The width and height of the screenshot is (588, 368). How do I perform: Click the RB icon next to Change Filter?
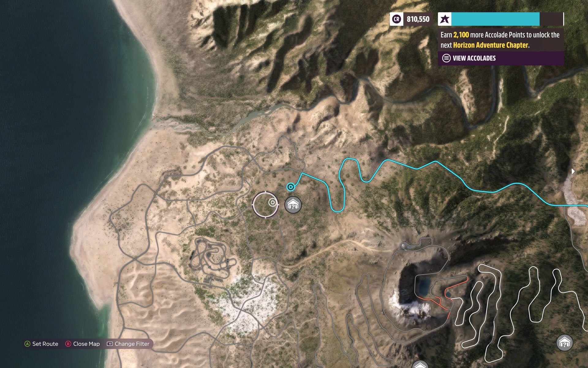[x=110, y=344]
